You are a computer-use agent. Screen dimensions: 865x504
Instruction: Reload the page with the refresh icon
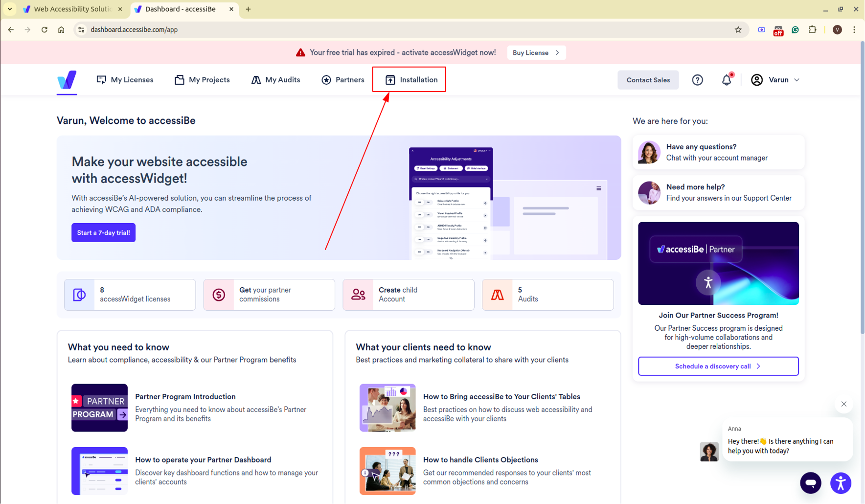click(x=45, y=30)
